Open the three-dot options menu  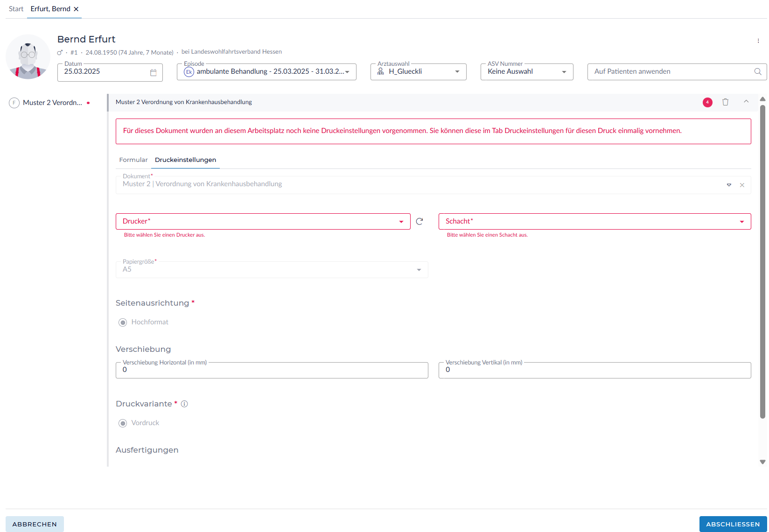point(758,41)
